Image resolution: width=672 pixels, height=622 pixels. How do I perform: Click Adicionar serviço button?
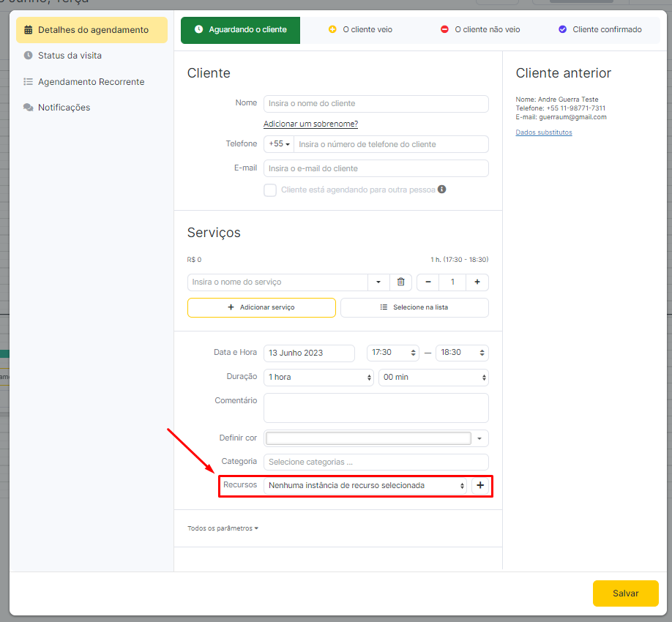261,307
